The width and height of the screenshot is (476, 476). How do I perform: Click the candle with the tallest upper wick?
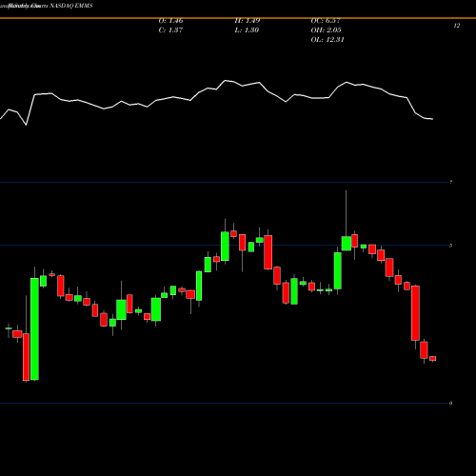coord(347,244)
